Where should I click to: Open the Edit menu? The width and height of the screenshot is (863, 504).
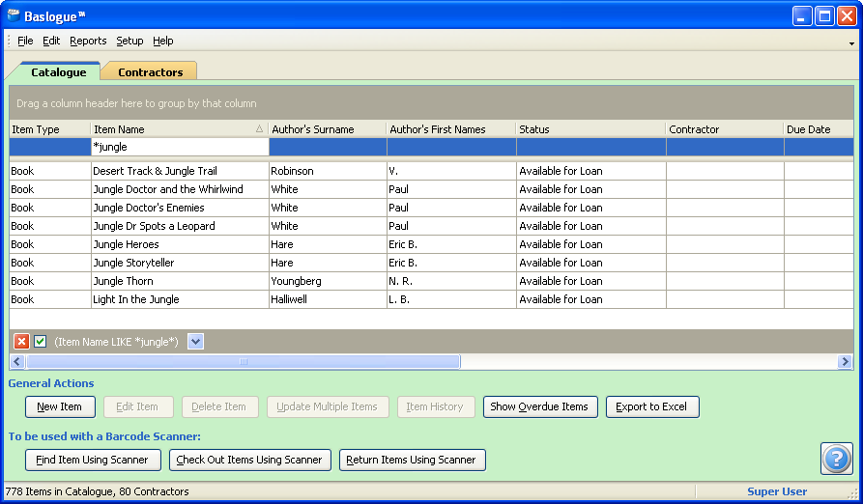tap(51, 41)
